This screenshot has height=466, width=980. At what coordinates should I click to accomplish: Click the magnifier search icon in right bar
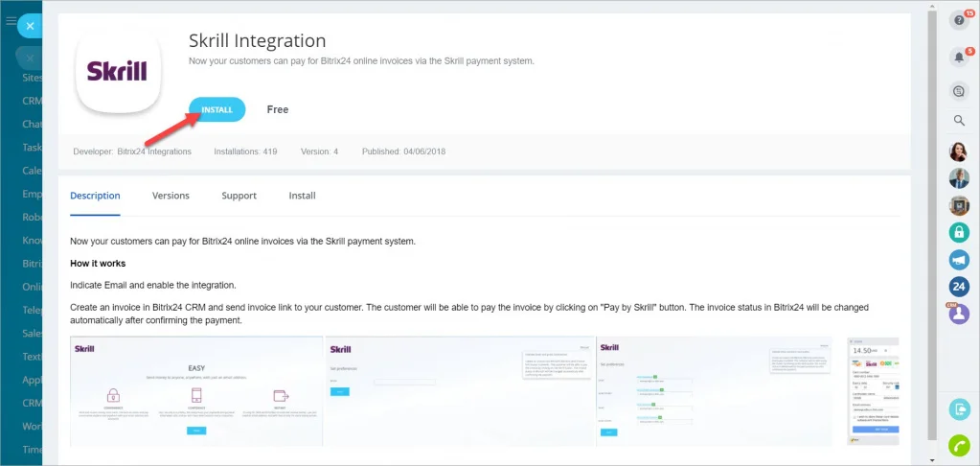(959, 121)
